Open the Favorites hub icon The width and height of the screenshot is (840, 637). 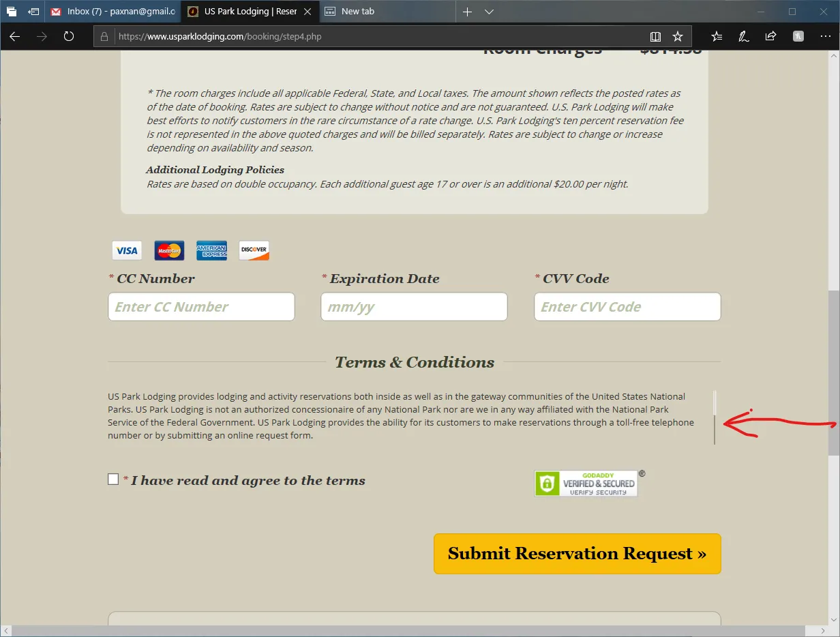click(x=717, y=36)
